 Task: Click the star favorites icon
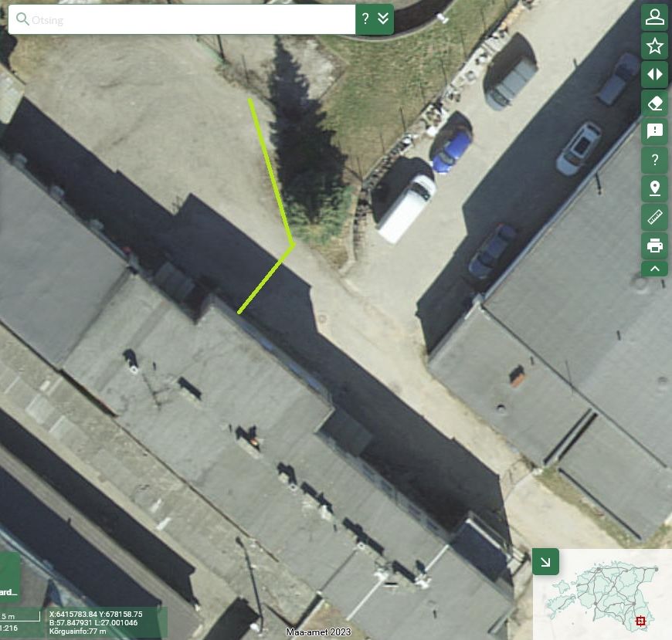click(654, 46)
